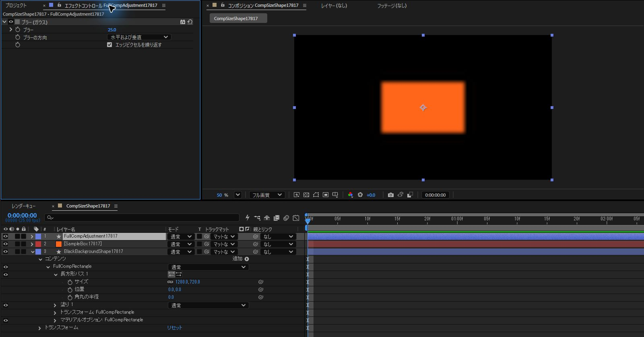Toggle the shy layers icon in timeline
This screenshot has height=337, width=644.
(x=267, y=218)
